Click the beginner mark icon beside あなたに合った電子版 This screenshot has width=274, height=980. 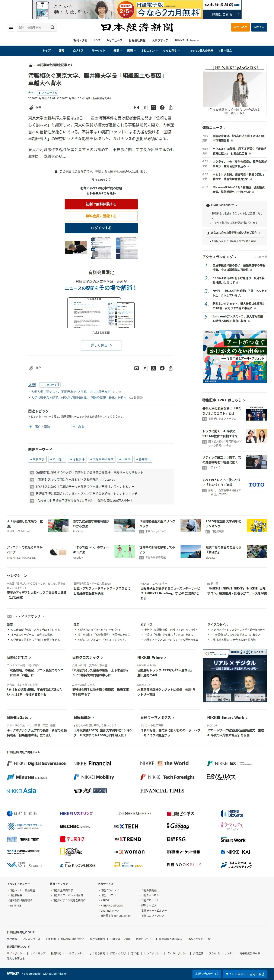pos(208,233)
